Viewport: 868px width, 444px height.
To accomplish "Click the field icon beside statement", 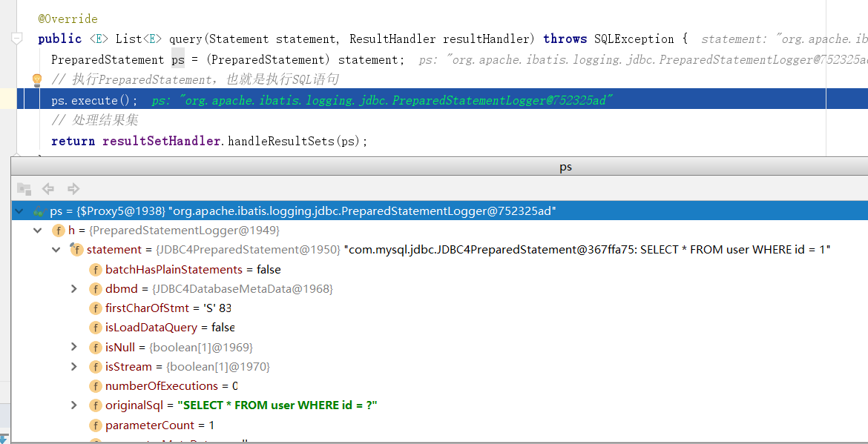I will (76, 249).
